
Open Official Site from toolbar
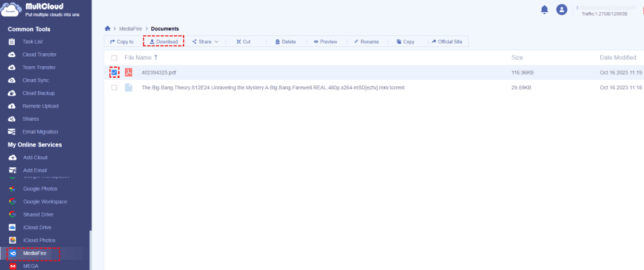[447, 42]
